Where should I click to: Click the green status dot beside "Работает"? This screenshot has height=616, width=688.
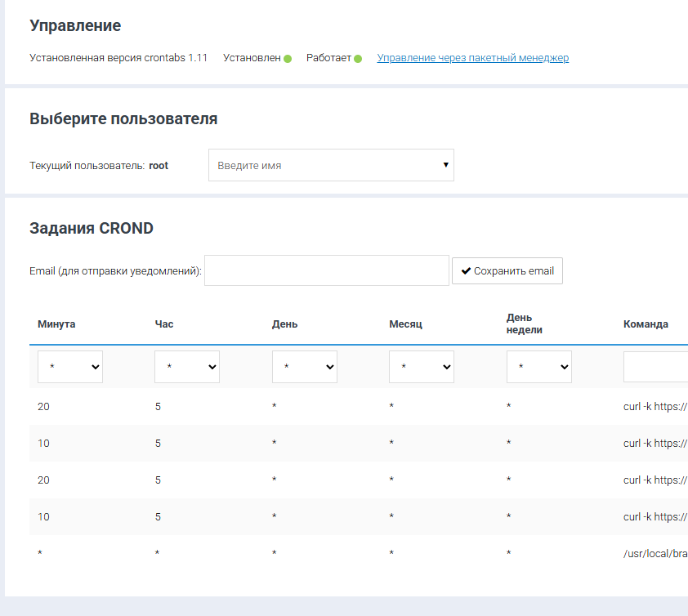(x=358, y=59)
